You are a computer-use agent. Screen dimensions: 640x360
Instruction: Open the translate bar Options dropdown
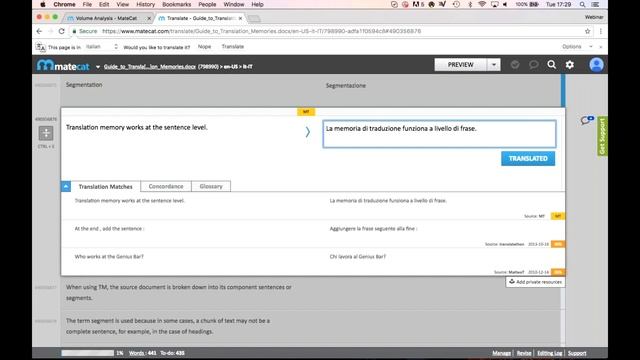tap(577, 47)
